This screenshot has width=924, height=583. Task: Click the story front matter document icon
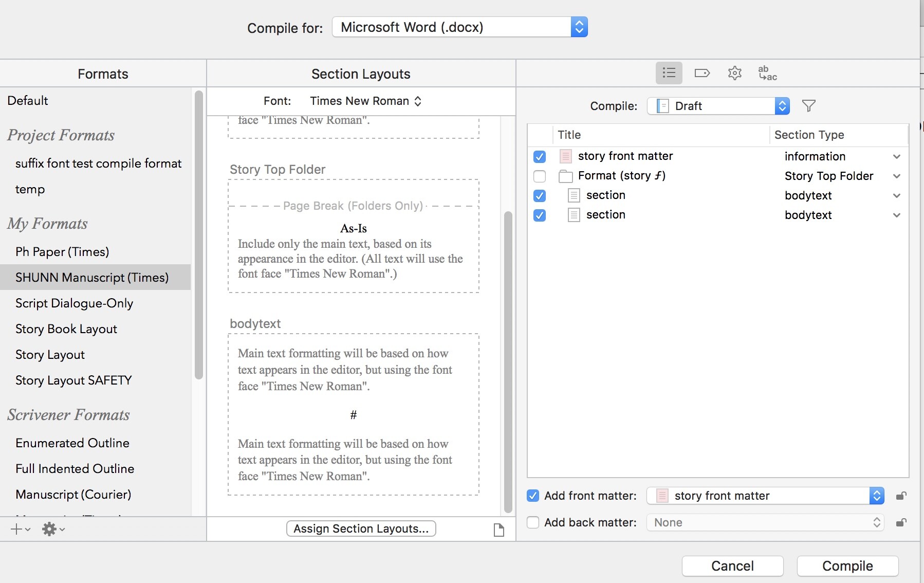click(x=565, y=156)
